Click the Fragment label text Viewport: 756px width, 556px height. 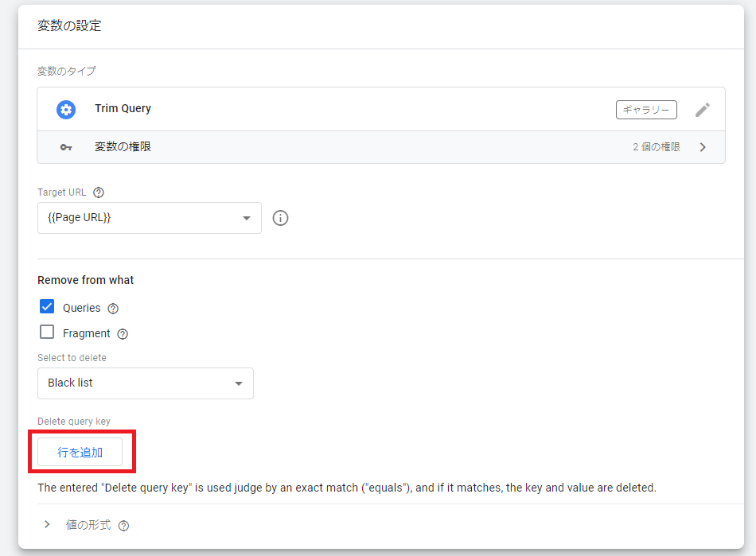[x=86, y=334]
